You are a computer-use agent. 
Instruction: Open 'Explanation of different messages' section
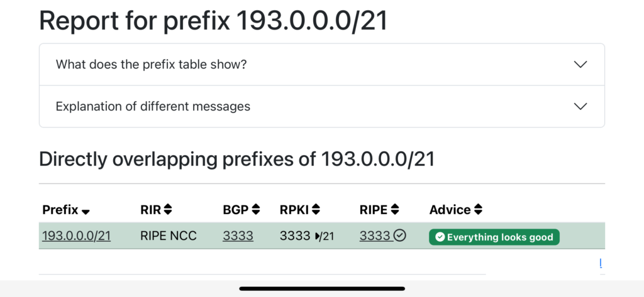pos(322,106)
